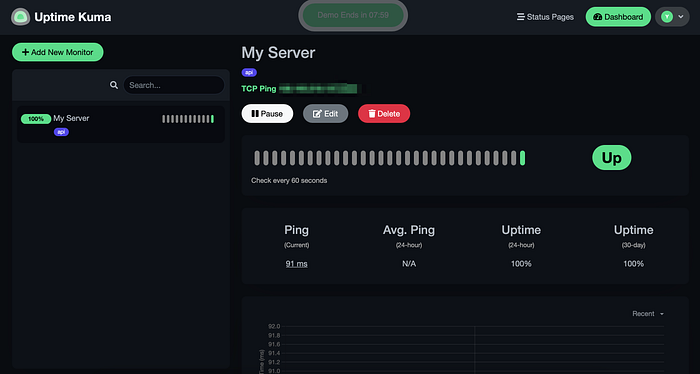Click the My Server page heading
This screenshot has height=374, width=700.
click(278, 53)
